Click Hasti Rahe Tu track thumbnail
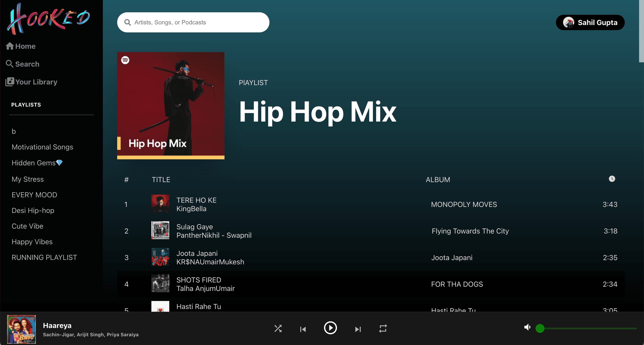644x345 pixels. (x=160, y=306)
